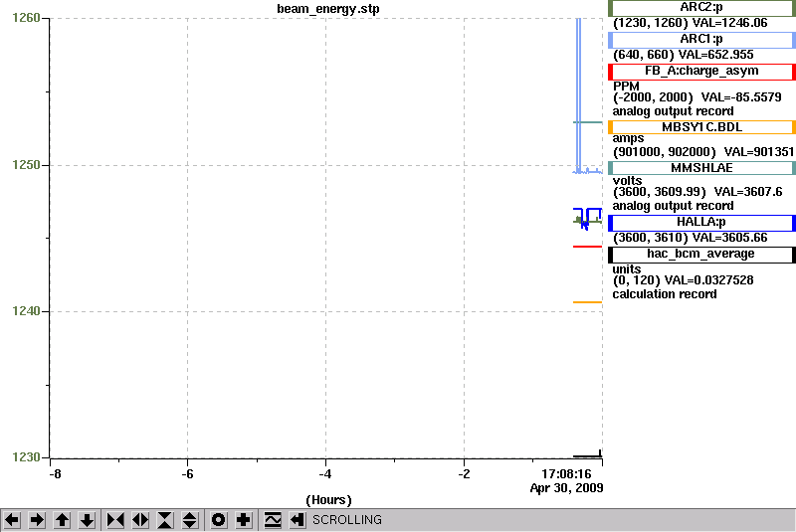Click the 1230 y-axis label

tap(26, 457)
